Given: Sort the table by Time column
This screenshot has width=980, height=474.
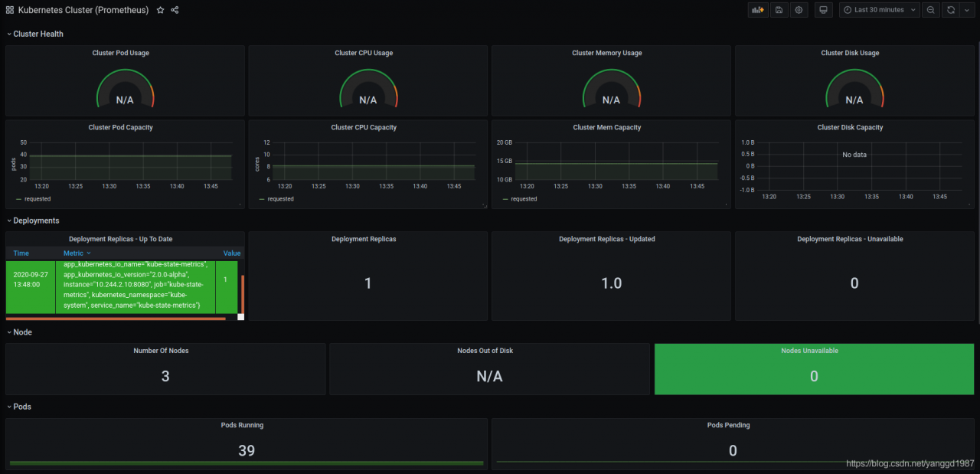Looking at the screenshot, I should (21, 253).
